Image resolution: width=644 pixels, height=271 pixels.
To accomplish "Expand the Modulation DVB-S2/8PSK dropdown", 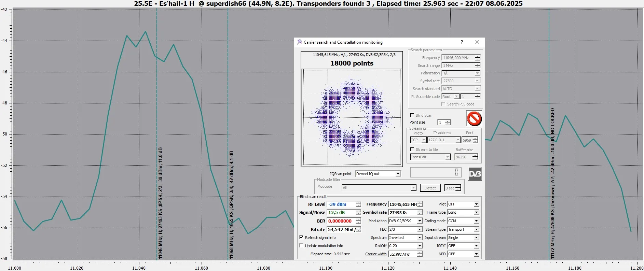I will click(420, 221).
